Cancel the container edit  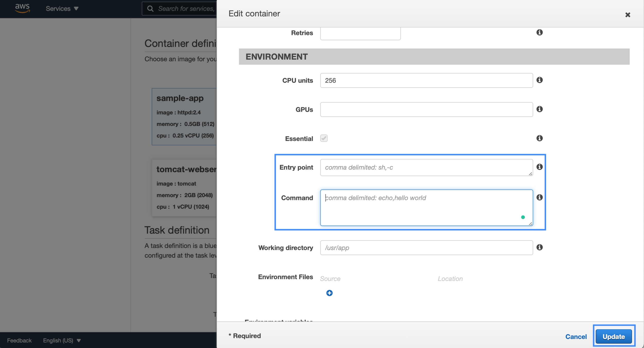pos(576,336)
